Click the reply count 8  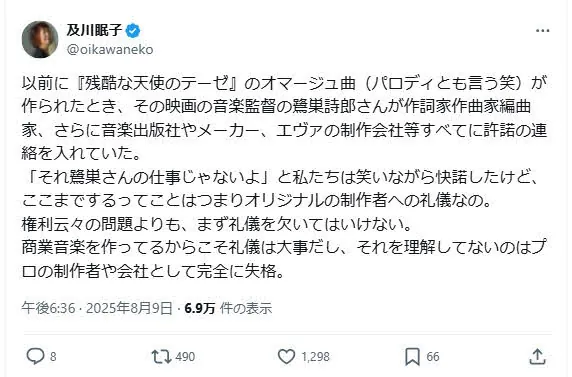tap(53, 357)
